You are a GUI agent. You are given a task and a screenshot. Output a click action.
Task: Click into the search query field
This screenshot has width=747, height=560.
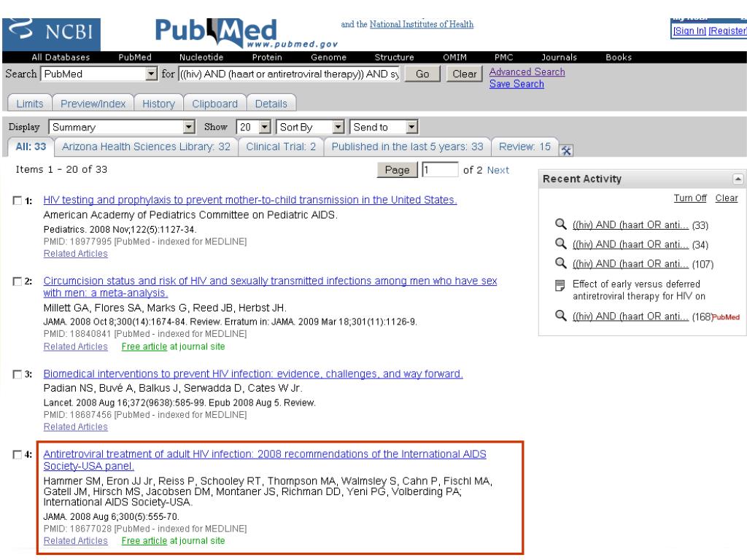pos(289,74)
